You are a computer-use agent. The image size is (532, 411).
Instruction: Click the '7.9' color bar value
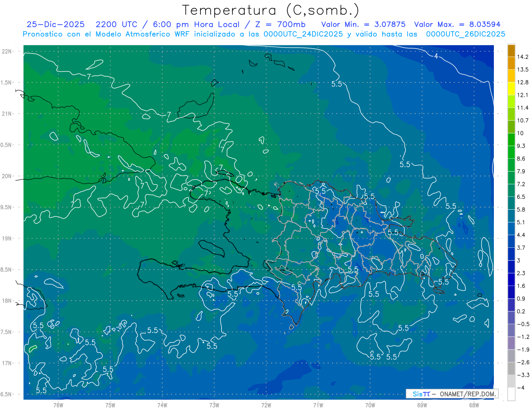pyautogui.click(x=521, y=172)
